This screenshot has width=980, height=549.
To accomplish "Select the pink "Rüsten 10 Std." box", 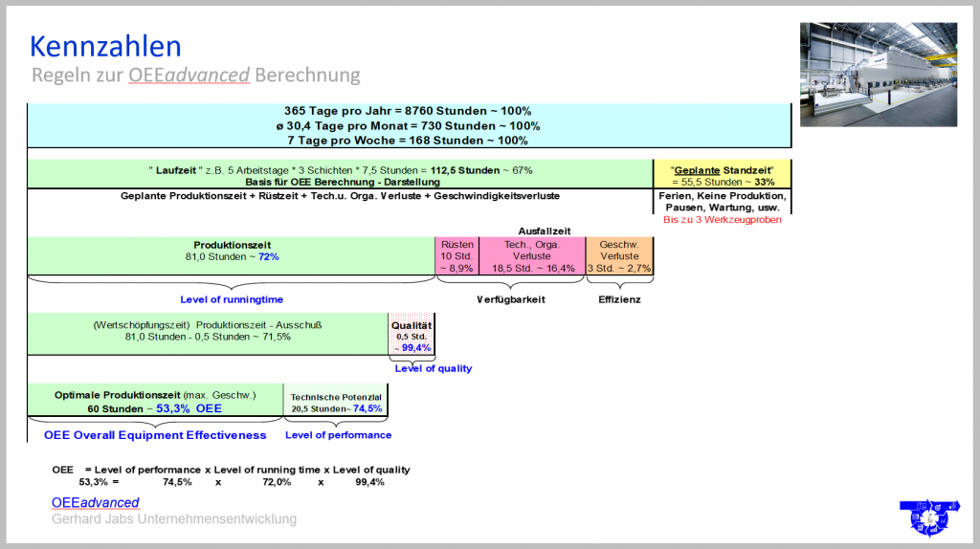I will pyautogui.click(x=456, y=256).
